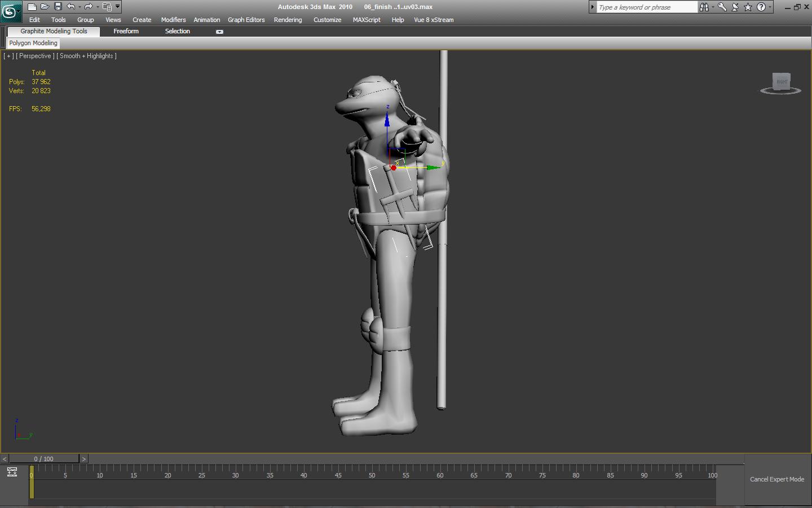Click the Open File folder icon
Viewport: 812px width, 508px height.
point(45,7)
